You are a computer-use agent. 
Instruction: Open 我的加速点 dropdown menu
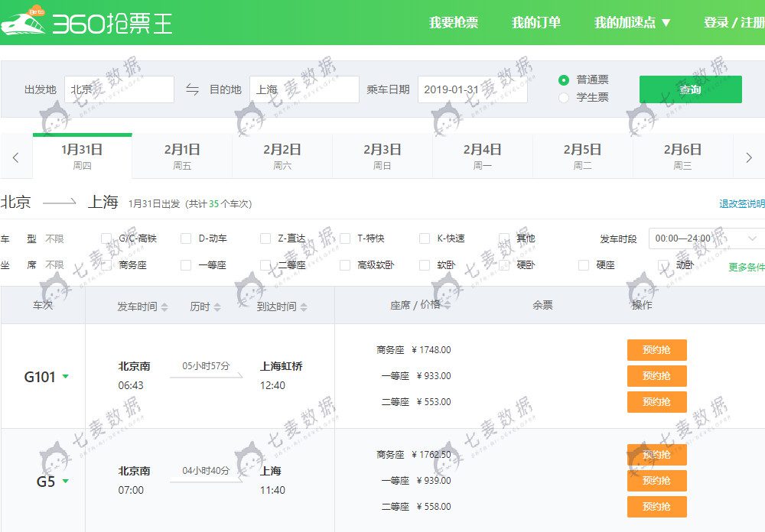click(x=633, y=22)
